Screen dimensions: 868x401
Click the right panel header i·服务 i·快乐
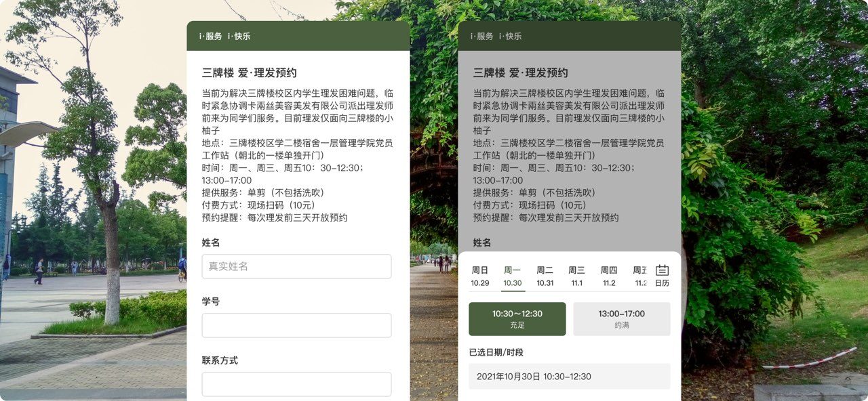[x=496, y=37]
